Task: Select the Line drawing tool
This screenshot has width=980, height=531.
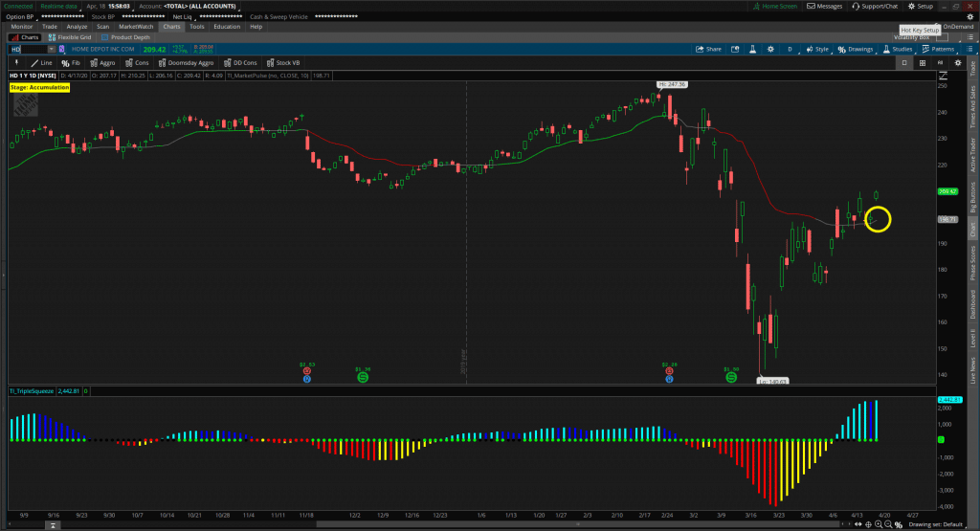Action: [40, 62]
